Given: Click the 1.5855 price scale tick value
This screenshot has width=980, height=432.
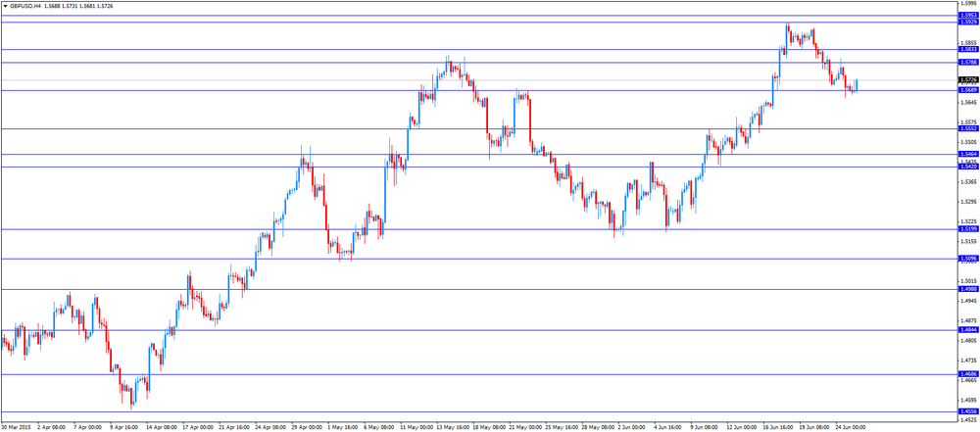Looking at the screenshot, I should tap(967, 42).
